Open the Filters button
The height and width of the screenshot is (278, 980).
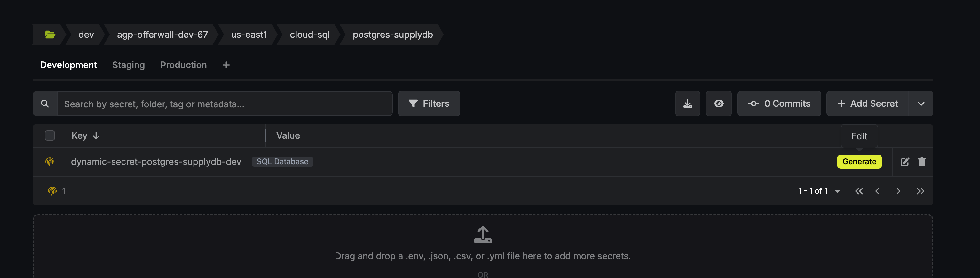click(x=429, y=104)
